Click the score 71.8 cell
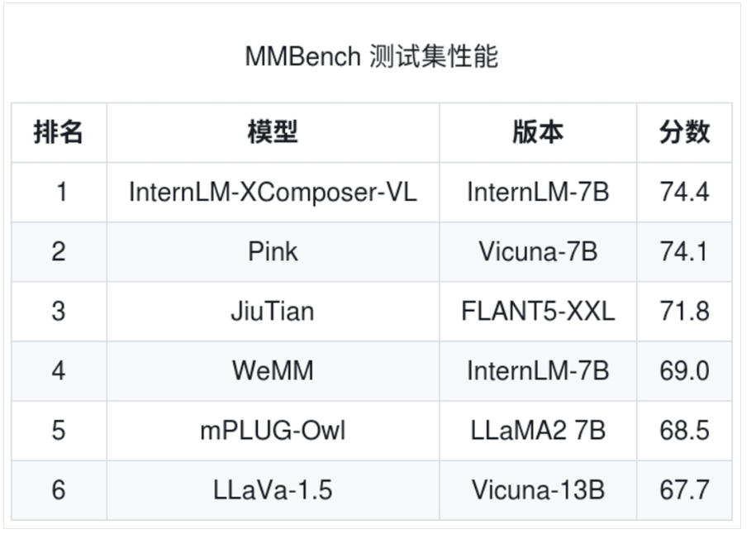The height and width of the screenshot is (534, 756). click(x=684, y=311)
